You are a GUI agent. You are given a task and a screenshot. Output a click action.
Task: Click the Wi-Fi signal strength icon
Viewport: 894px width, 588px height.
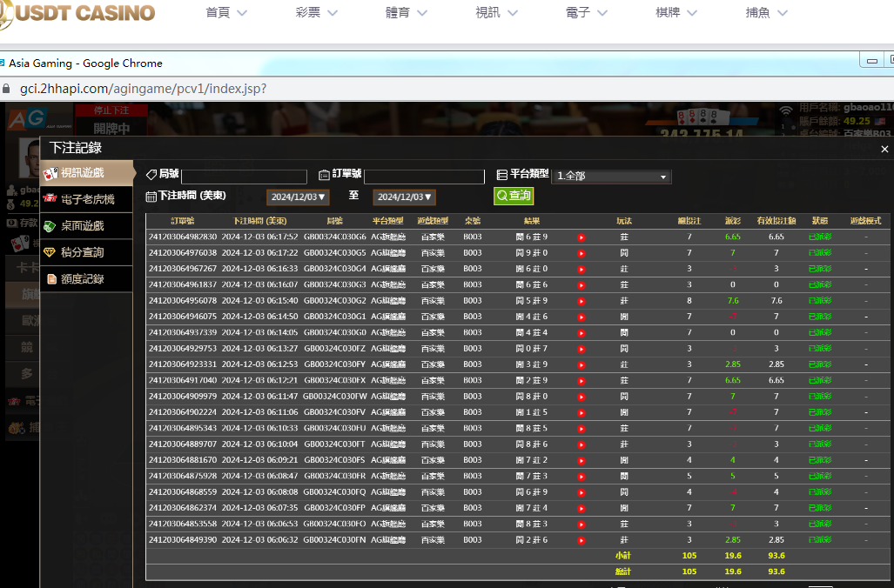click(x=786, y=112)
